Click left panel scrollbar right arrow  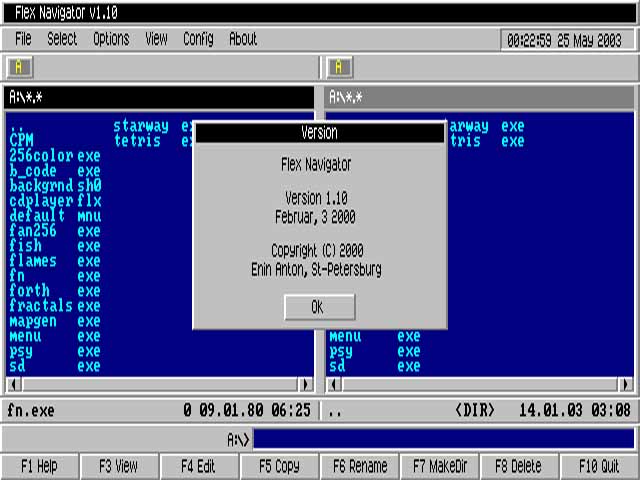pyautogui.click(x=306, y=384)
